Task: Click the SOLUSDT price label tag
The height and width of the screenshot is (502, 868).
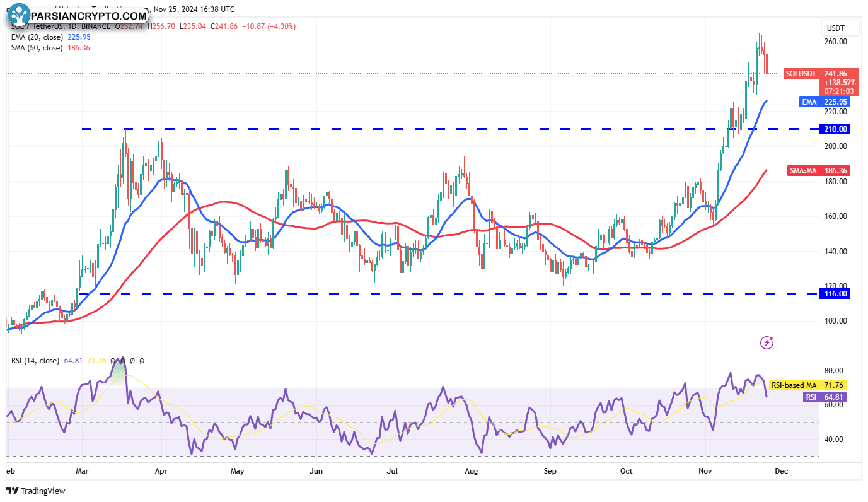Action: coord(802,74)
